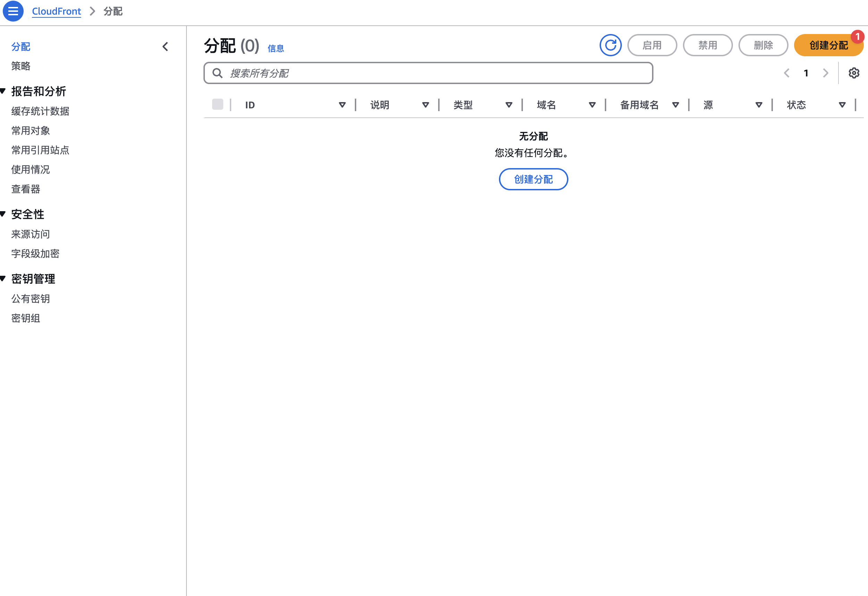Click the refresh distributions icon
868x596 pixels.
(610, 45)
